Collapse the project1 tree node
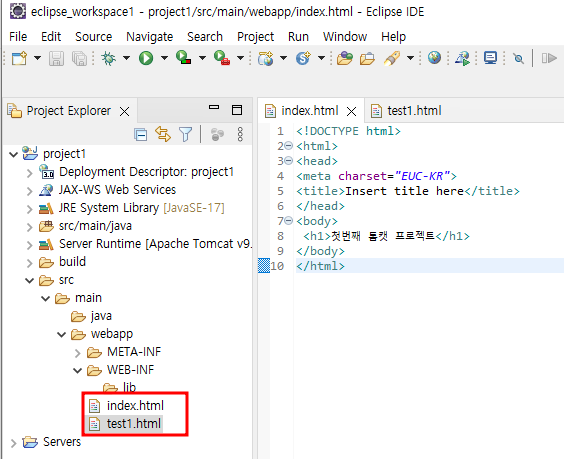 click(x=14, y=155)
